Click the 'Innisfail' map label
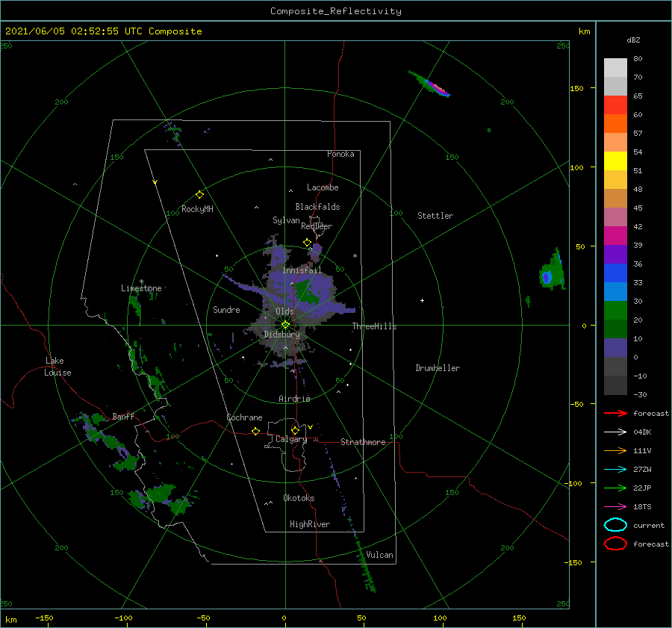The width and height of the screenshot is (672, 628). point(302,270)
